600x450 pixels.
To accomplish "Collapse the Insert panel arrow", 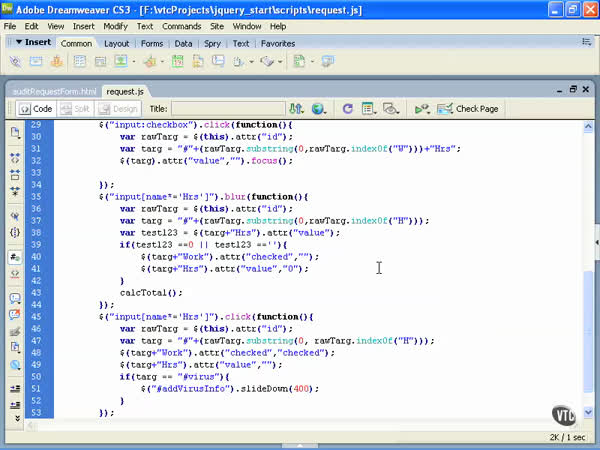I will [x=19, y=43].
